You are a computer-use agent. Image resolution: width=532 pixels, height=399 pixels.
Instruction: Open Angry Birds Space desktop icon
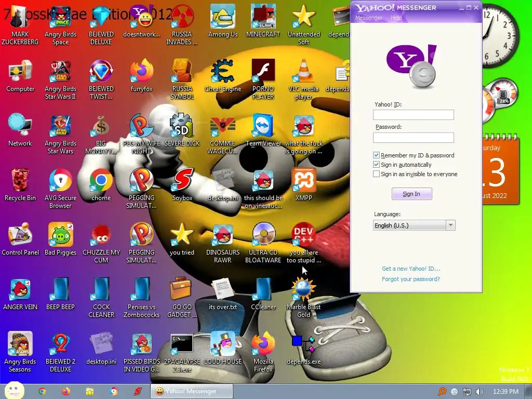coord(60,24)
